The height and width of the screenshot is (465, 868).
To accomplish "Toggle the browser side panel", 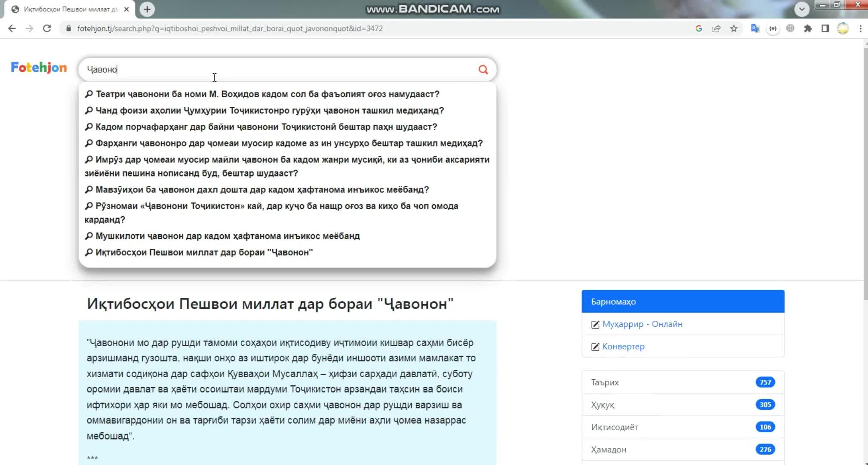I will [x=825, y=28].
